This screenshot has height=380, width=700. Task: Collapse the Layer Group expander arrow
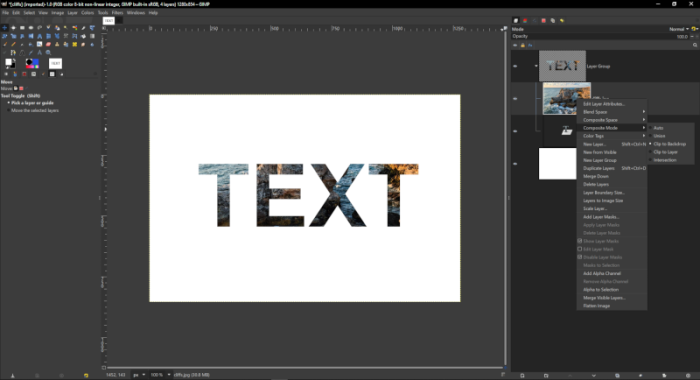click(x=536, y=66)
